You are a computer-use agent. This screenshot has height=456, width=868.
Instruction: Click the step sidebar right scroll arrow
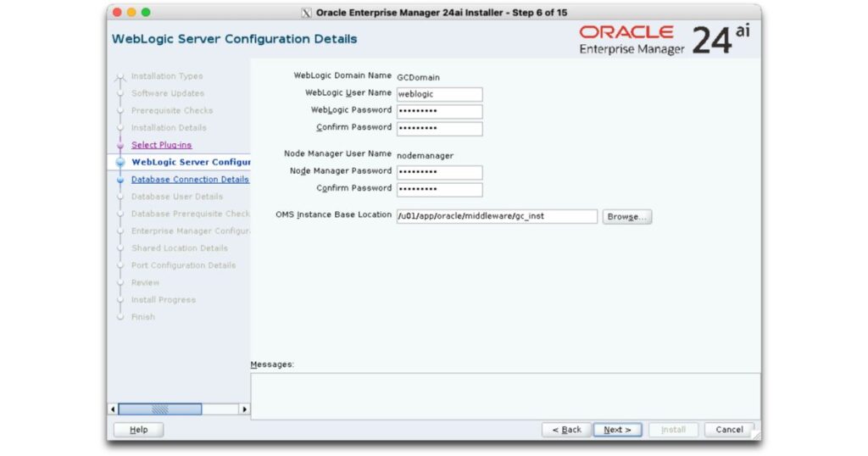click(x=244, y=409)
